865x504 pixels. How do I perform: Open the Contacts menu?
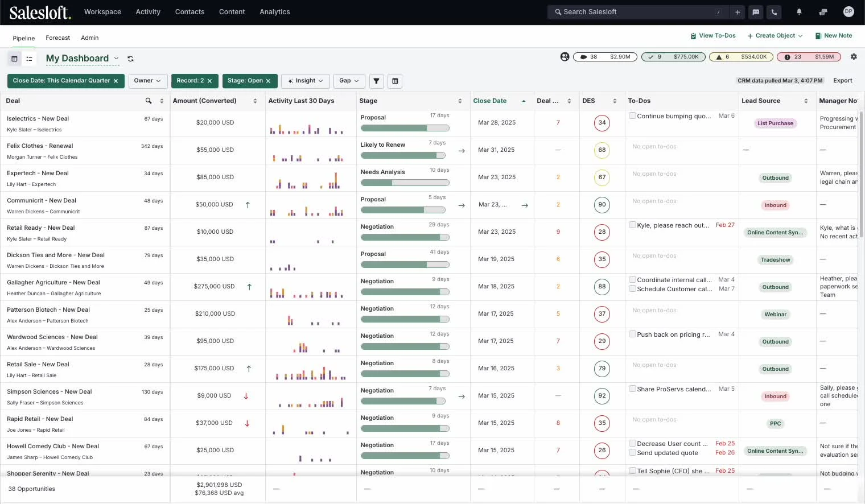[x=190, y=12]
